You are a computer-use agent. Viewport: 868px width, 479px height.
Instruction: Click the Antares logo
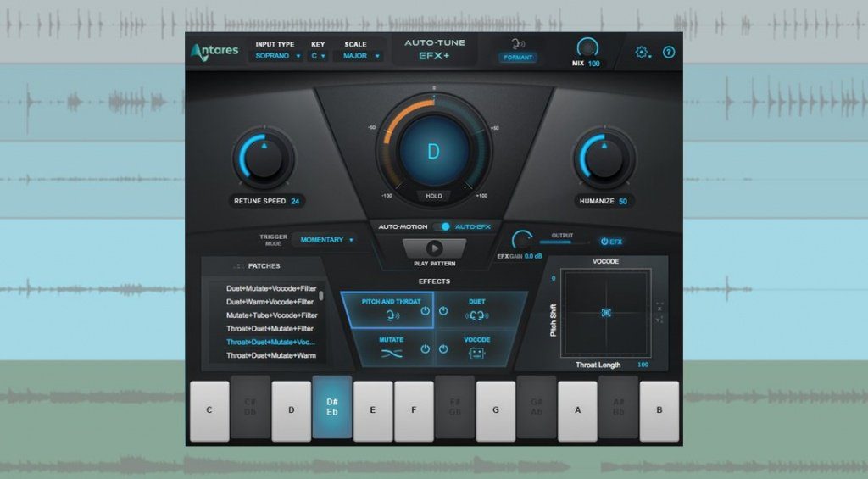[215, 52]
